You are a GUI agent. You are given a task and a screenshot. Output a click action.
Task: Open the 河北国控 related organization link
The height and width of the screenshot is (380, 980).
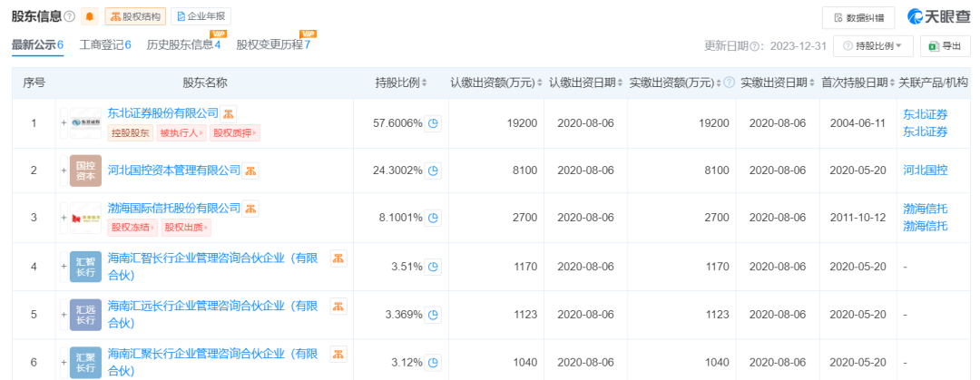pyautogui.click(x=925, y=170)
